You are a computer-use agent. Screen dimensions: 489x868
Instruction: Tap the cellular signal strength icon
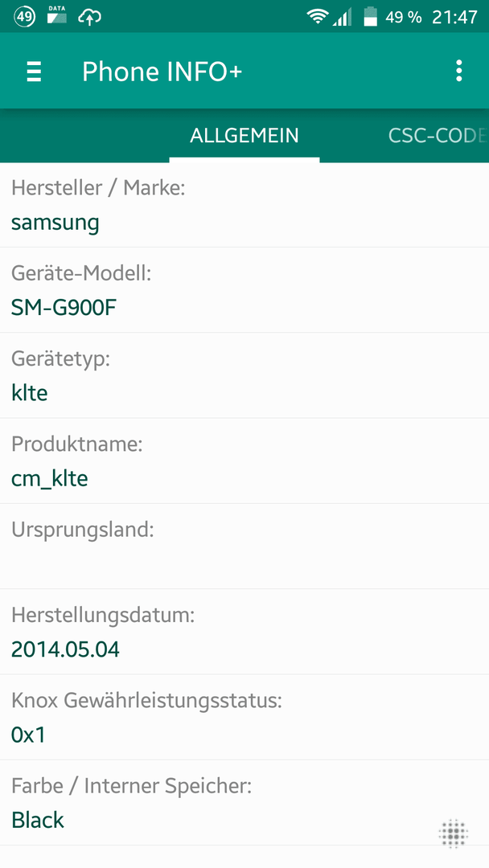point(343,17)
